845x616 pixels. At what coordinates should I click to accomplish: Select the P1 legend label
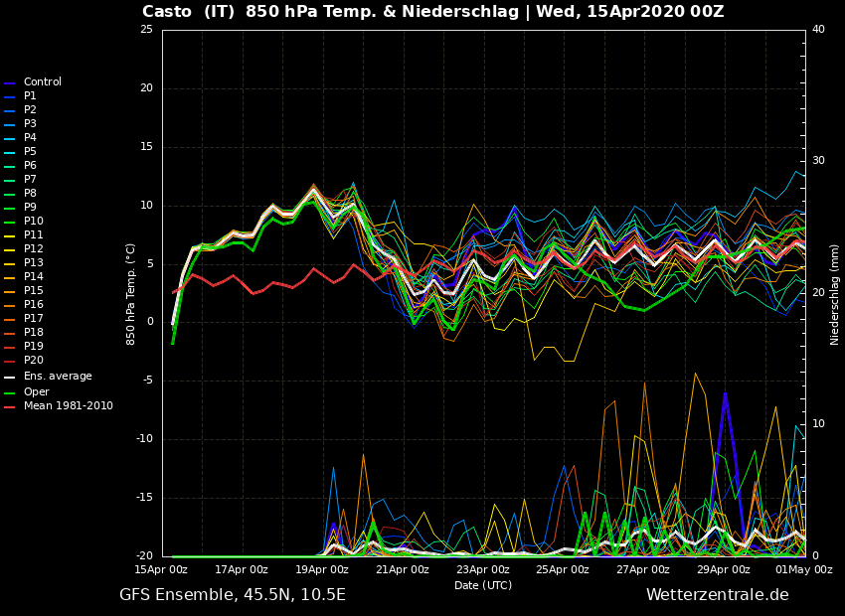tap(30, 95)
